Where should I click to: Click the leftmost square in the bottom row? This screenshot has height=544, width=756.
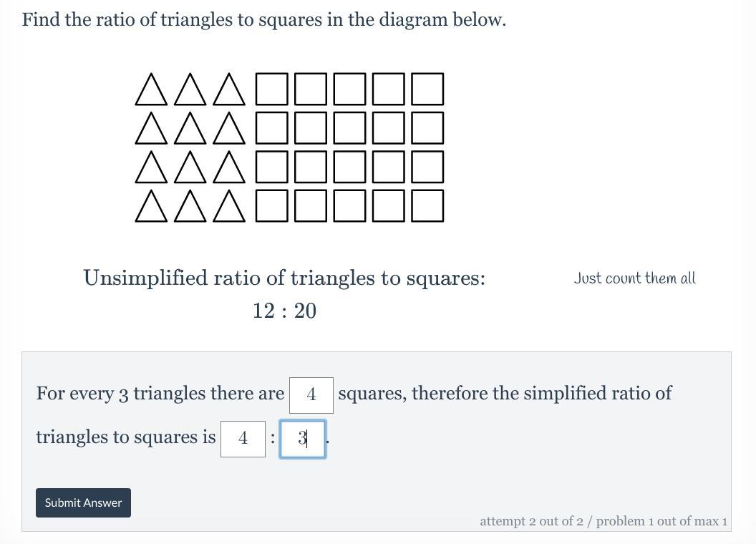click(272, 205)
